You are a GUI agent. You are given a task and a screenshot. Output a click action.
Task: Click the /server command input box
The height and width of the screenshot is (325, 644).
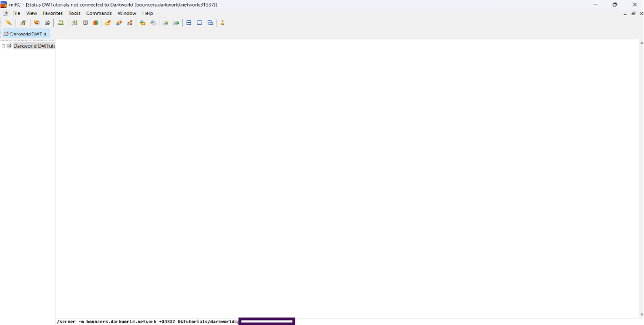(x=389, y=321)
